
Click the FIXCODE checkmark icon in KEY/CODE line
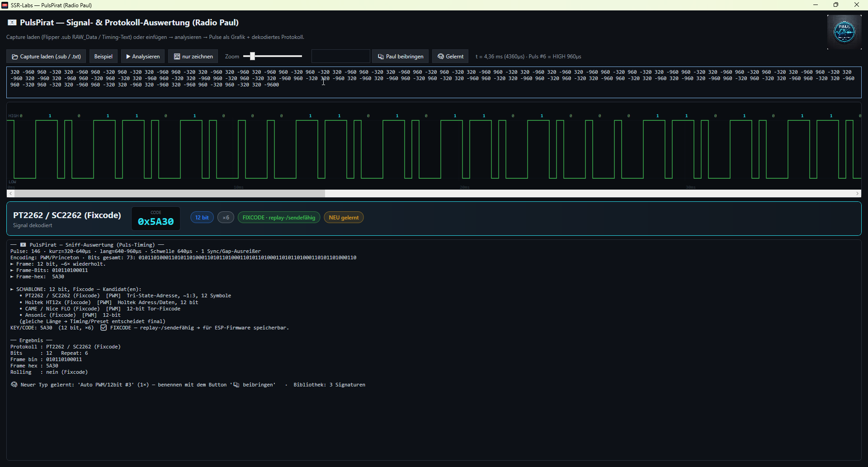[104, 328]
